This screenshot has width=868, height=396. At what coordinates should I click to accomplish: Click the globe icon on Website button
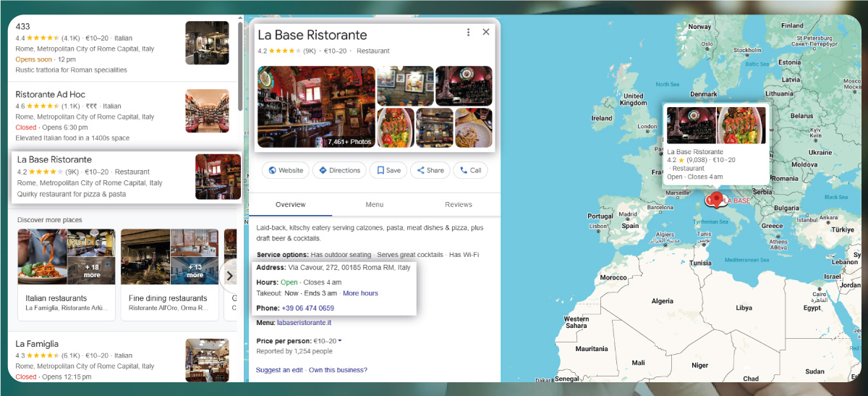click(273, 171)
